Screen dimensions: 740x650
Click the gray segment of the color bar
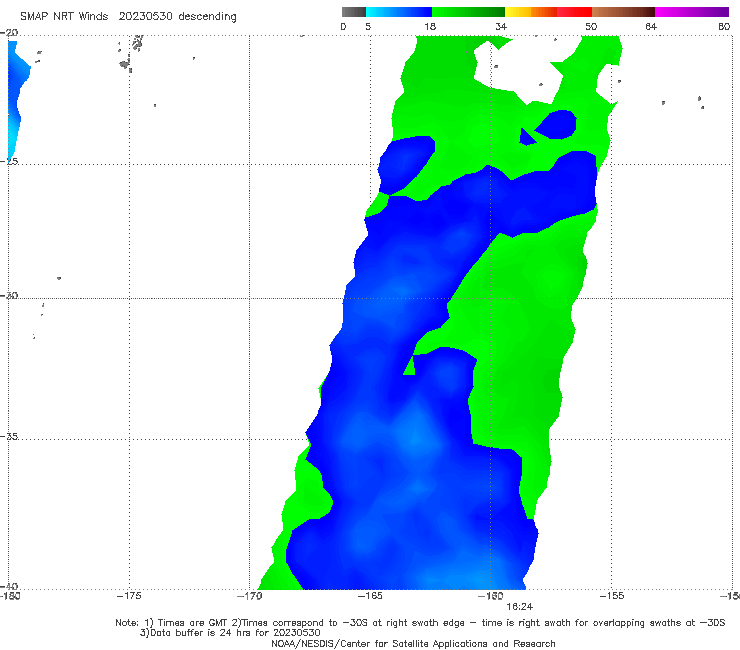tap(354, 12)
